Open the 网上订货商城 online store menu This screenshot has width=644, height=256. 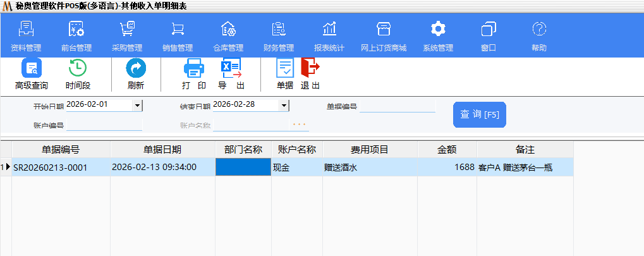pyautogui.click(x=384, y=35)
